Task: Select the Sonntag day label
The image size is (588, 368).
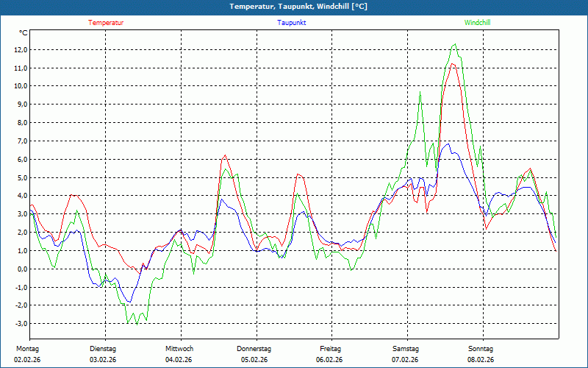Action: click(x=481, y=349)
